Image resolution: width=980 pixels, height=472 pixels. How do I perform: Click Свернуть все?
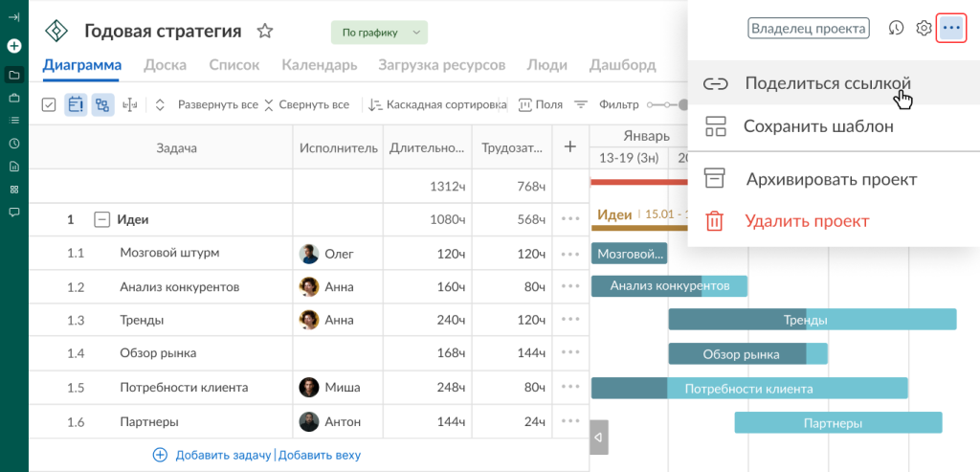click(307, 104)
